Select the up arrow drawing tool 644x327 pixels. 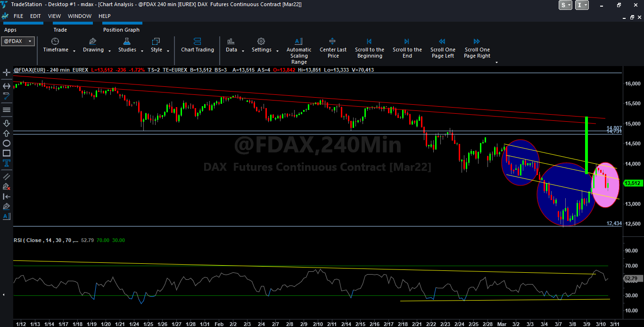(7, 133)
